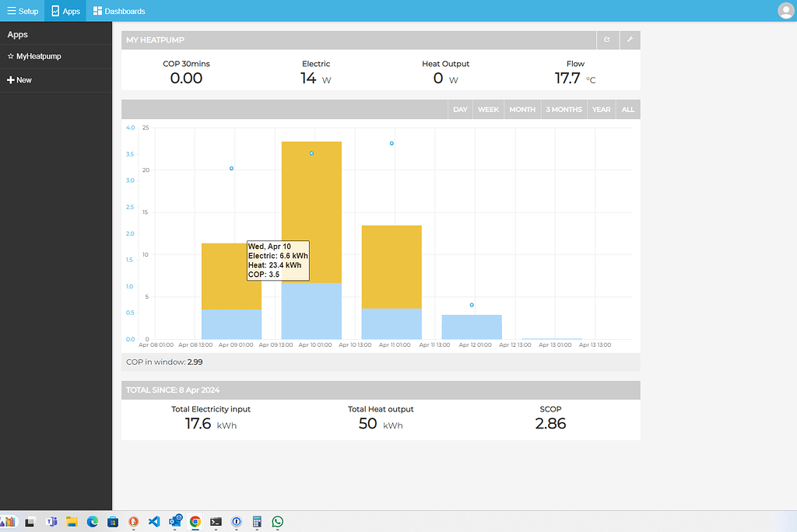
Task: Click the plus icon next to New
Action: 10,79
